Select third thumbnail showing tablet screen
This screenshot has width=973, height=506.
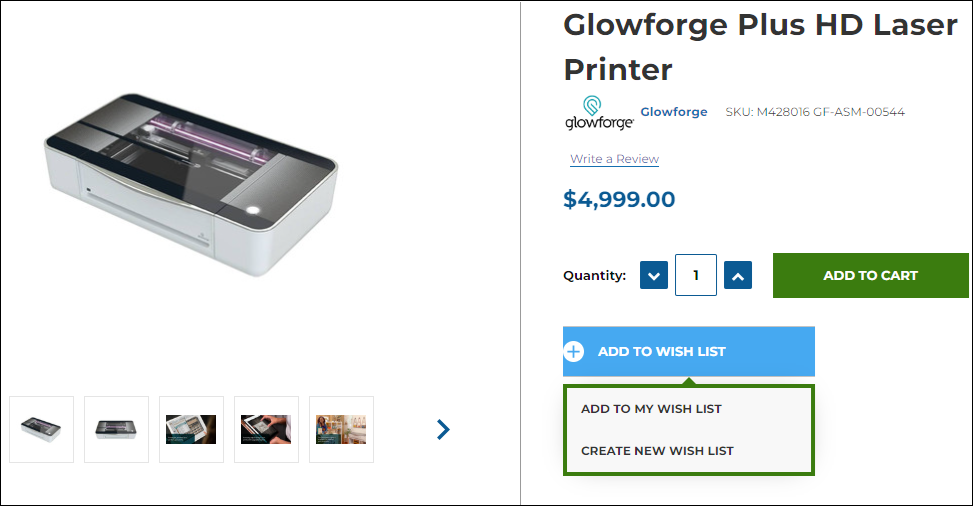point(191,429)
